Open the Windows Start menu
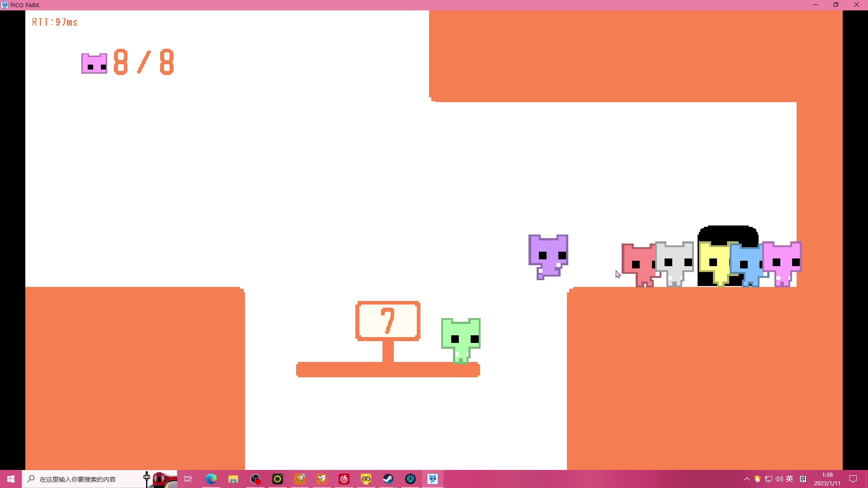Screen dimensions: 868x488 11,479
